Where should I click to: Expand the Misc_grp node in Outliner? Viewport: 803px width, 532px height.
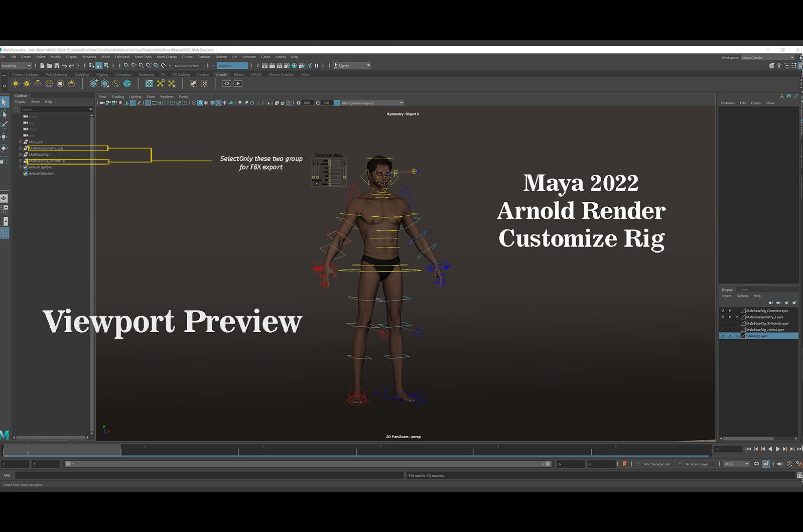(20, 142)
